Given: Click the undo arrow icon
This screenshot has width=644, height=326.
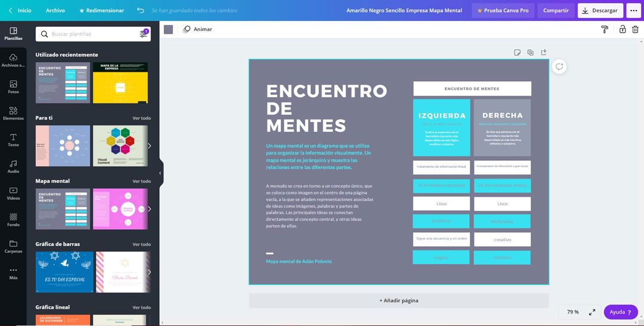Looking at the screenshot, I should 141,10.
